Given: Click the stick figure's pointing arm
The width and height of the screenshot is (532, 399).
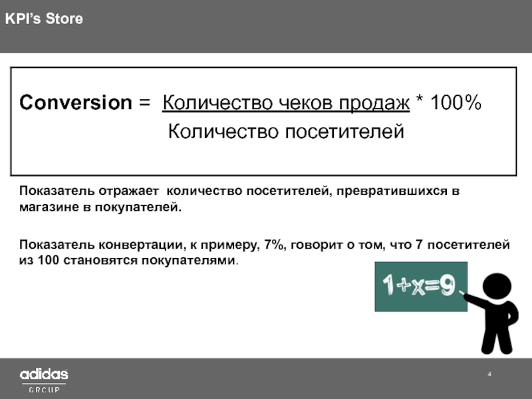Looking at the screenshot, I should pos(477,302).
